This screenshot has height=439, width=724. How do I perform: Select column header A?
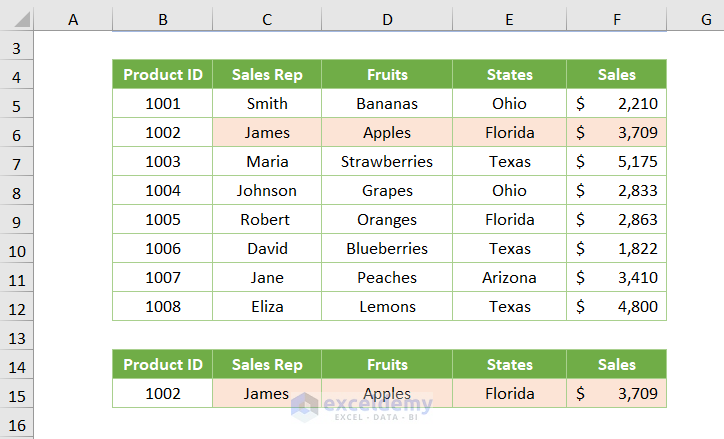tap(73, 18)
